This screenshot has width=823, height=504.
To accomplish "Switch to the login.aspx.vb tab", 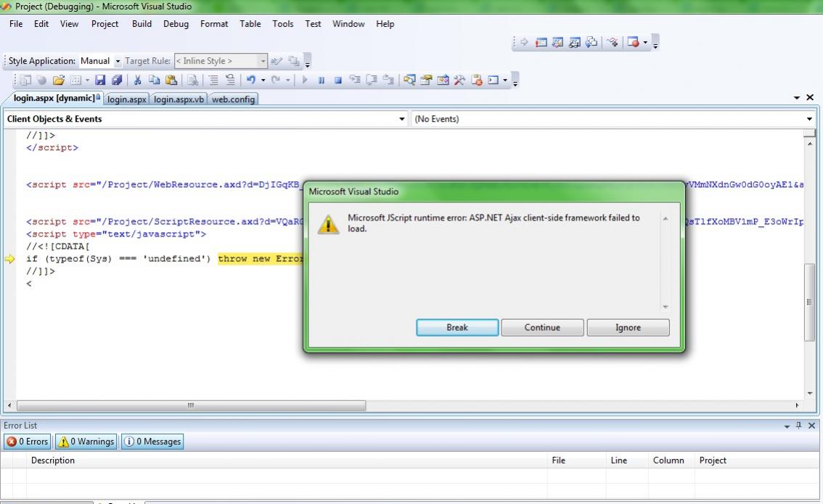I will [x=179, y=99].
